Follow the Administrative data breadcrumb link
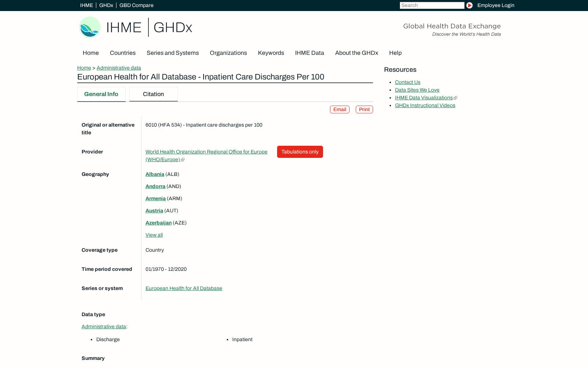This screenshot has height=368, width=588. click(119, 68)
